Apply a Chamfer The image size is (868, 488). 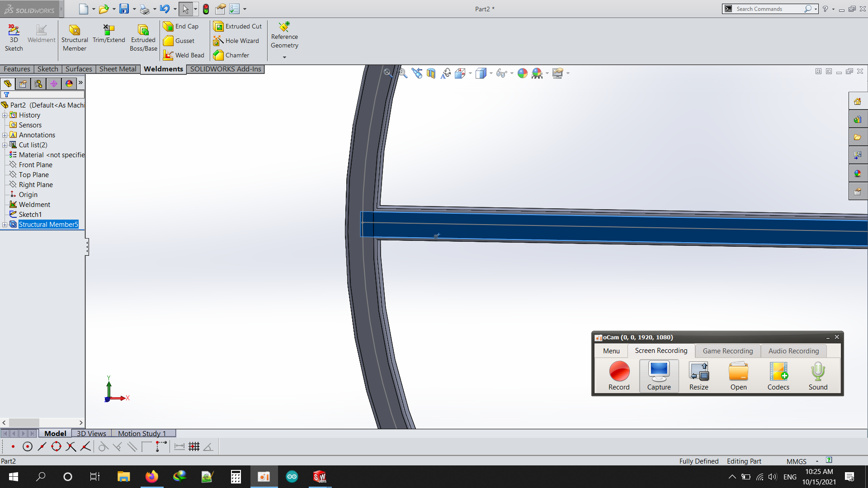pyautogui.click(x=231, y=55)
